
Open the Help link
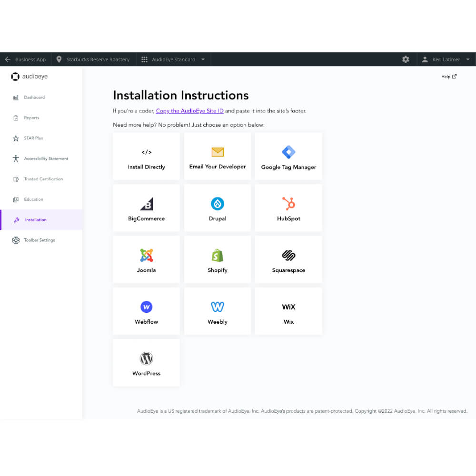(448, 77)
